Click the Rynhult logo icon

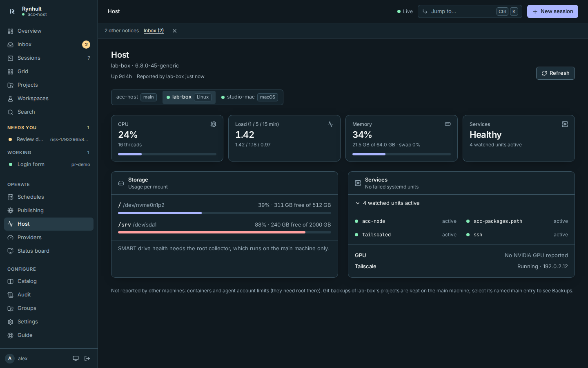click(x=12, y=11)
